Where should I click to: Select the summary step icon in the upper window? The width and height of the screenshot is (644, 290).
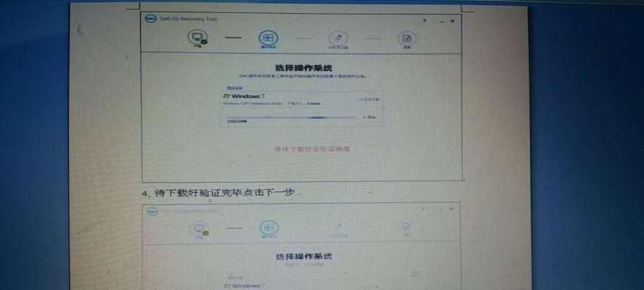pyautogui.click(x=407, y=38)
